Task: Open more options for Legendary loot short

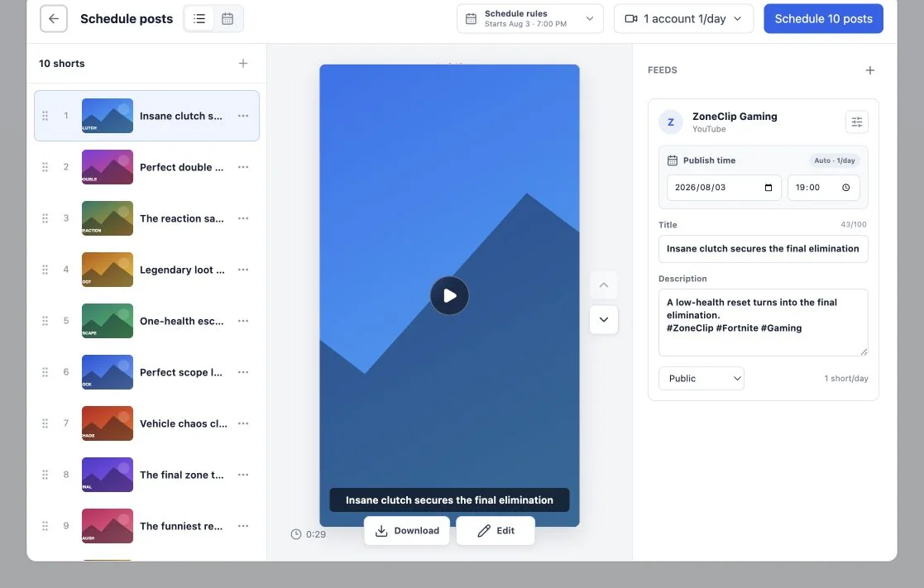Action: coord(242,270)
